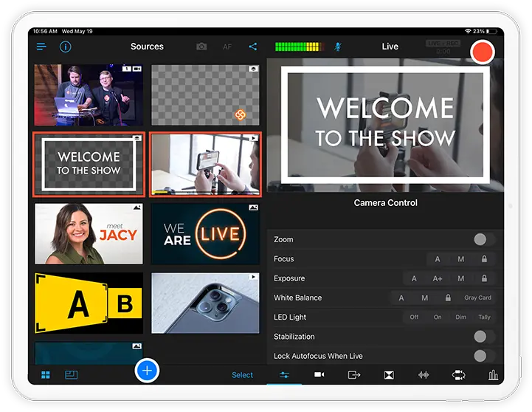Viewport: 532px width, 412px height.
Task: Select the transparent logo overlay source
Action: point(205,95)
